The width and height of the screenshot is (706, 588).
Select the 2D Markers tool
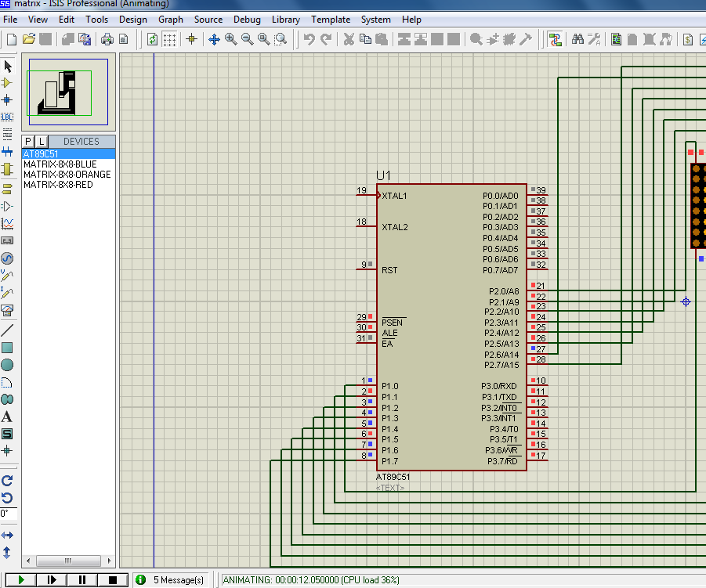7,450
